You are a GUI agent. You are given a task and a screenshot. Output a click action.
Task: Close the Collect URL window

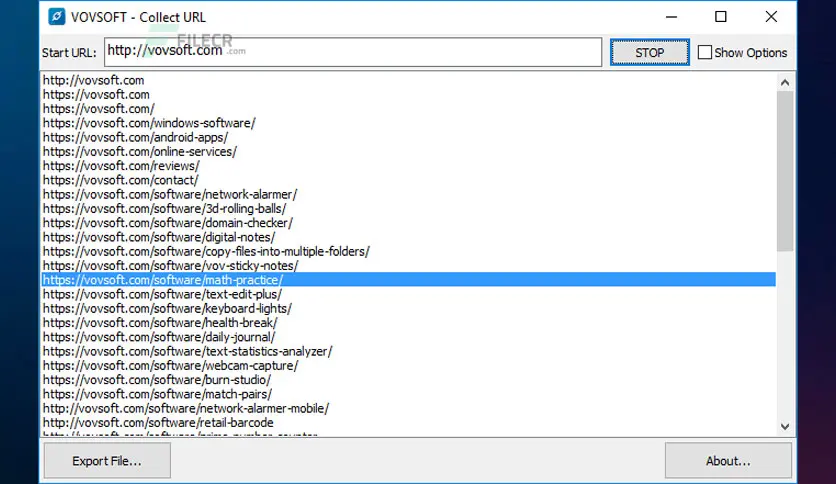[771, 17]
